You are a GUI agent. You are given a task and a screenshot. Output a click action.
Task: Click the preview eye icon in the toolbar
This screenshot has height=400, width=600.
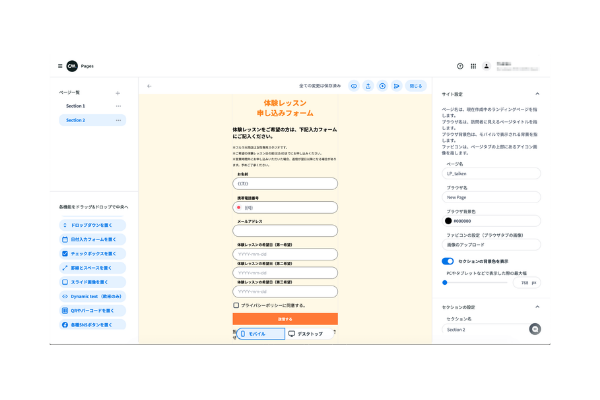coord(382,86)
